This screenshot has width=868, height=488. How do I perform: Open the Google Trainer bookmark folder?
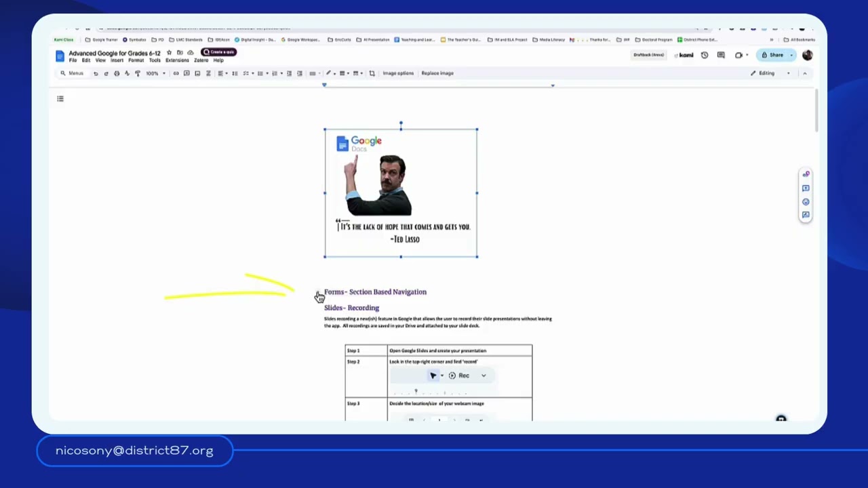coord(102,40)
